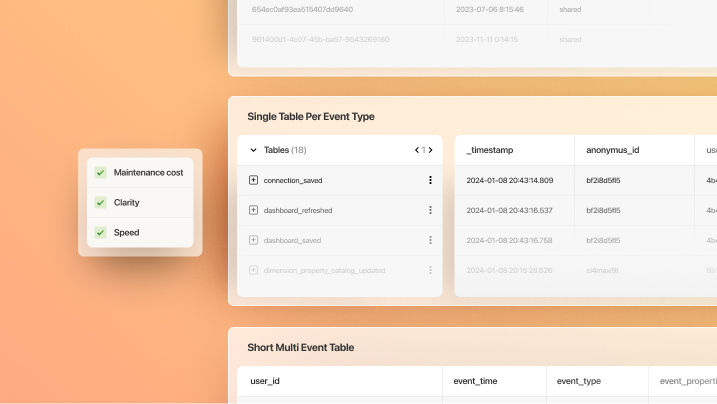Open three-dot menu for dimension_property_catalog_updated
This screenshot has height=404, width=717.
430,270
